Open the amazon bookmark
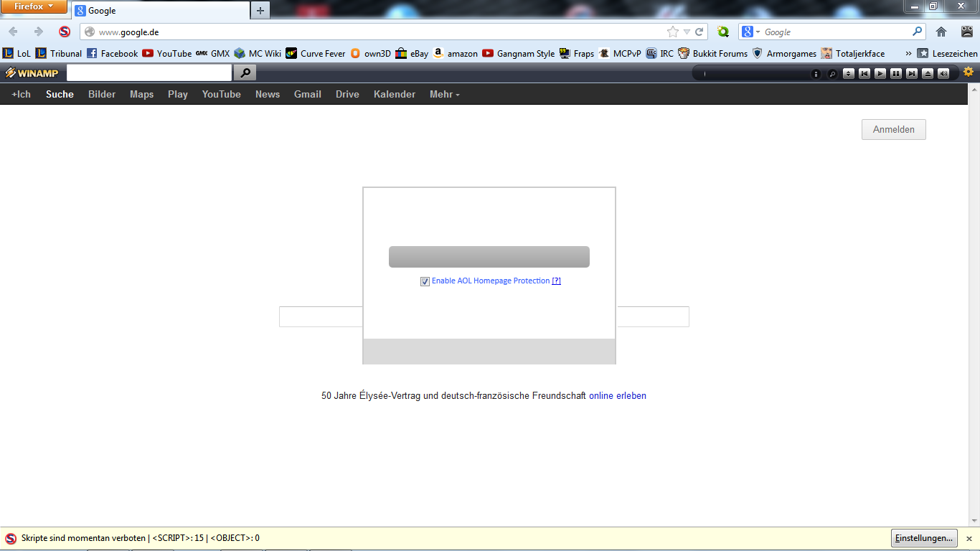Image resolution: width=980 pixels, height=551 pixels. (x=456, y=53)
